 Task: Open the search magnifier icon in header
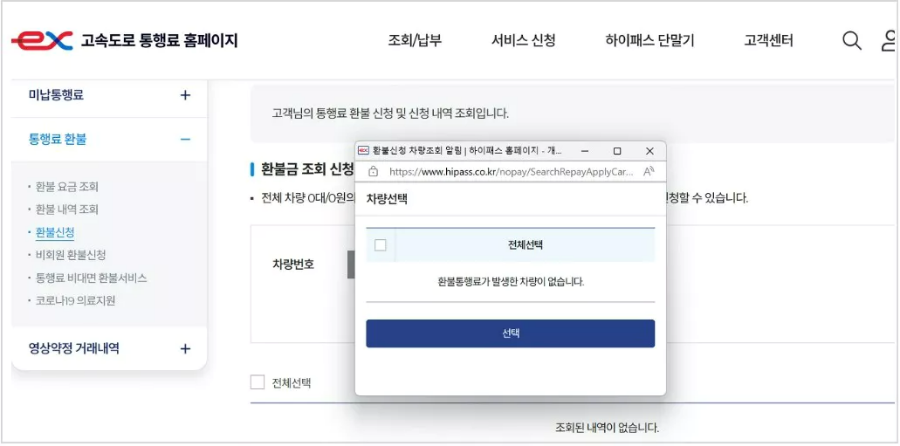point(852,41)
